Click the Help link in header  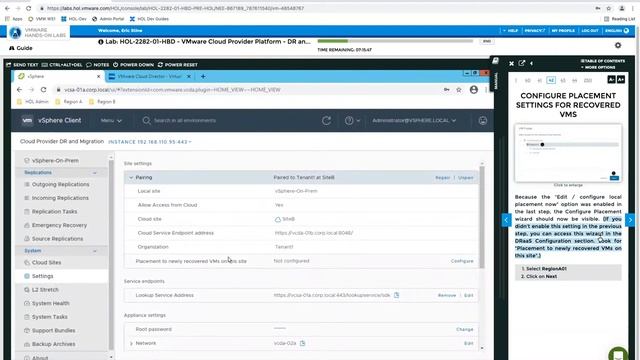tap(513, 31)
